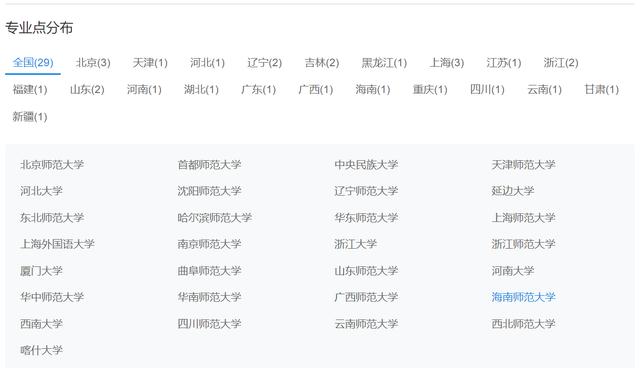The height and width of the screenshot is (368, 640).
Task: Open the 华东师范大学 link
Action: click(366, 217)
